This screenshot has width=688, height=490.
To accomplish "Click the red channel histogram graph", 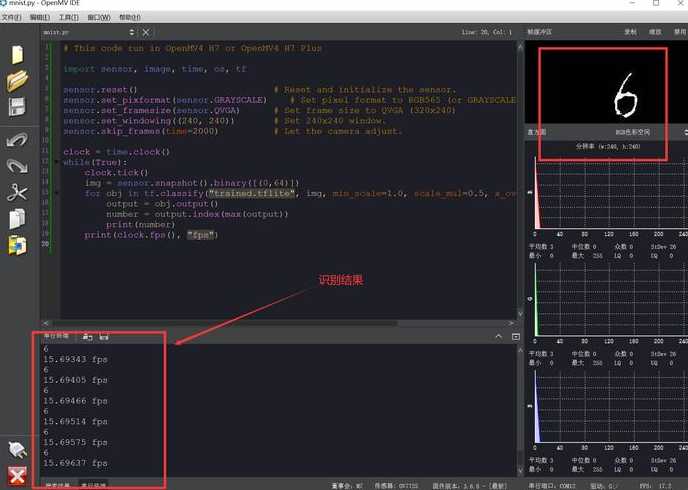I will pos(610,193).
